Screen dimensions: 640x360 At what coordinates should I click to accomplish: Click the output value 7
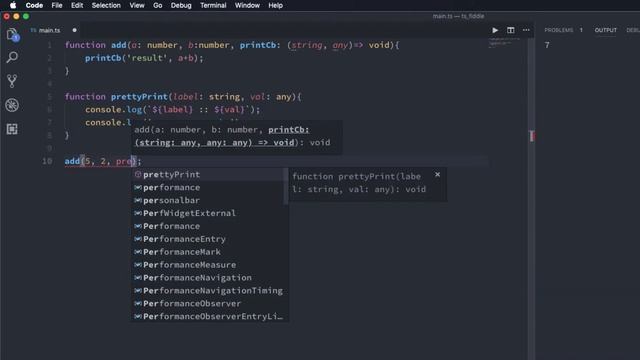coord(547,45)
